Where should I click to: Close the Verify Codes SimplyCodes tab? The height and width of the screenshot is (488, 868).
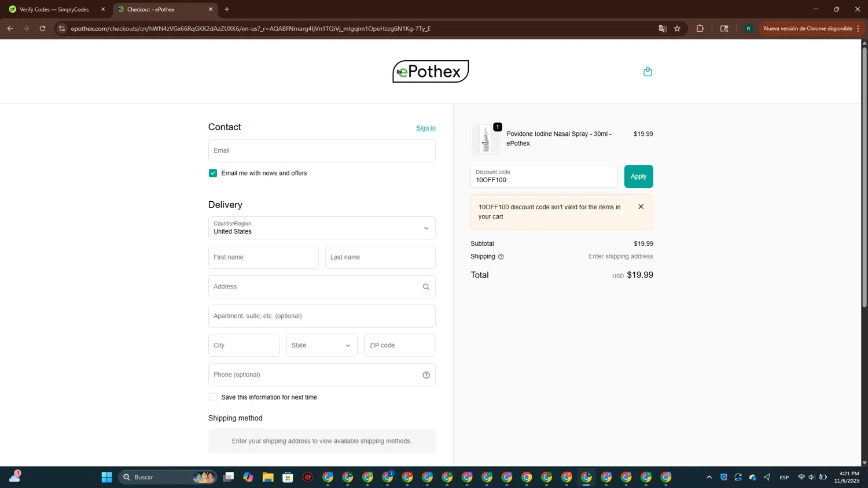[103, 9]
